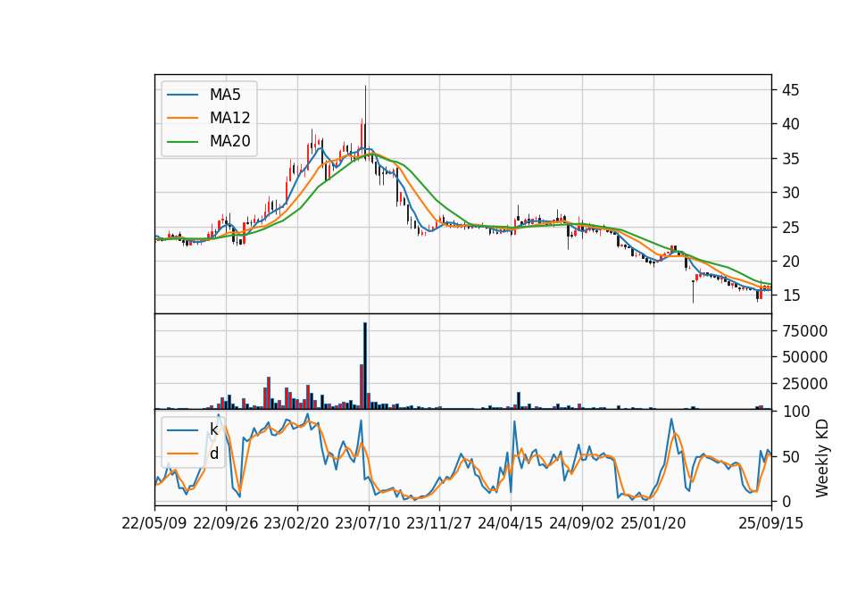Click the price axis value 15

tap(790, 296)
